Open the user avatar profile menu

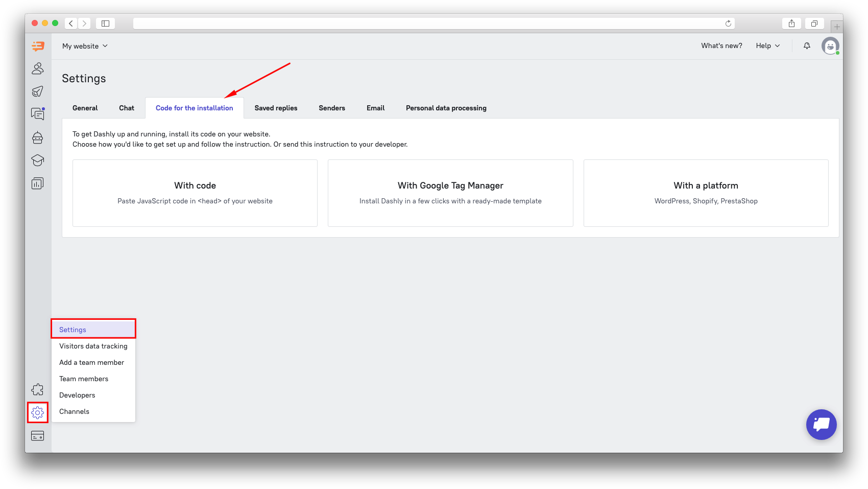830,46
